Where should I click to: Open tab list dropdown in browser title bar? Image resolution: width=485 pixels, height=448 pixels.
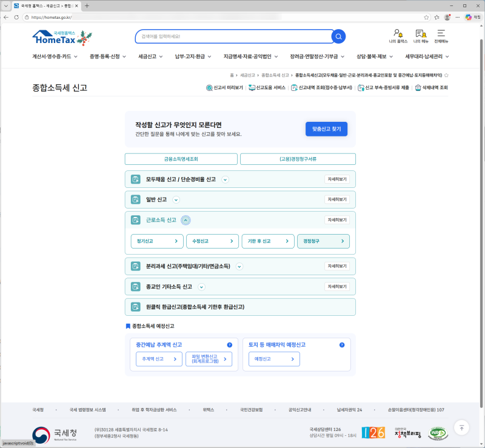tap(5, 5)
